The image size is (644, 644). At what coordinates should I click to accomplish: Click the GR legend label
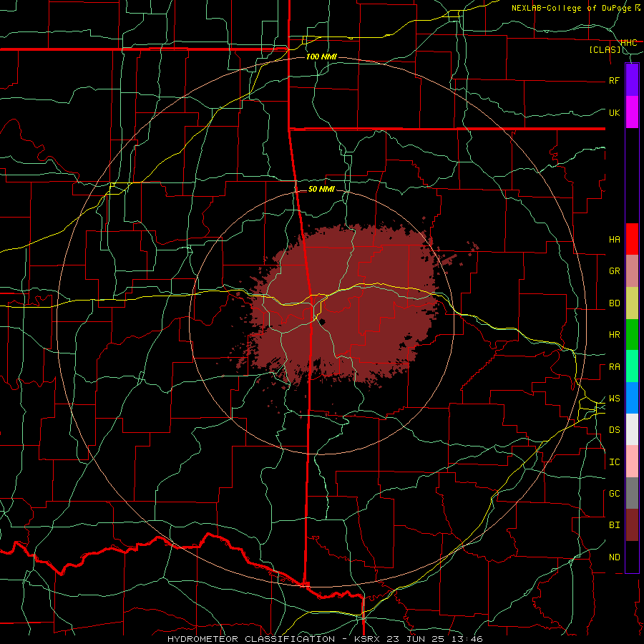615,271
